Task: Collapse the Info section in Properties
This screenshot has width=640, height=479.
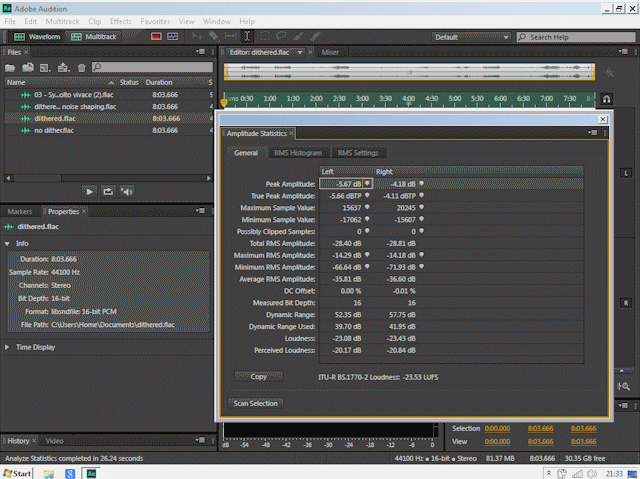Action: 8,243
